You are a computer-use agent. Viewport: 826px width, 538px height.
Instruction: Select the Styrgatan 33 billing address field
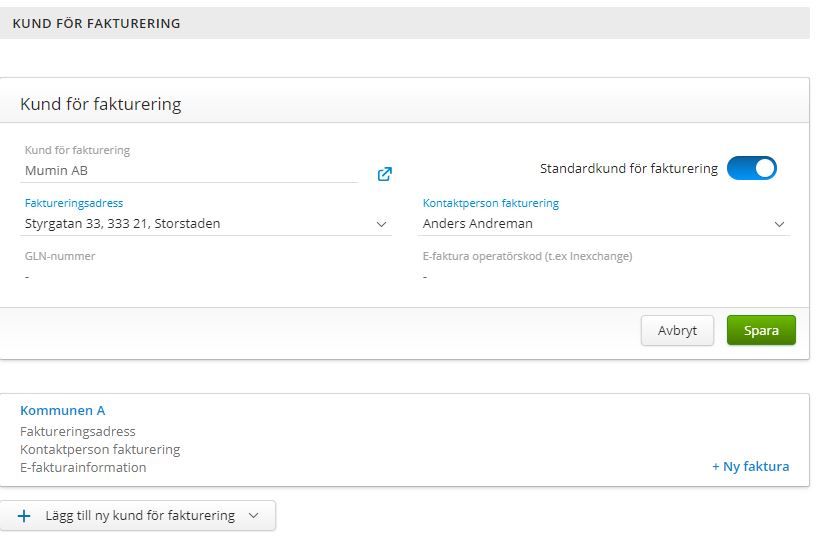tap(190, 224)
